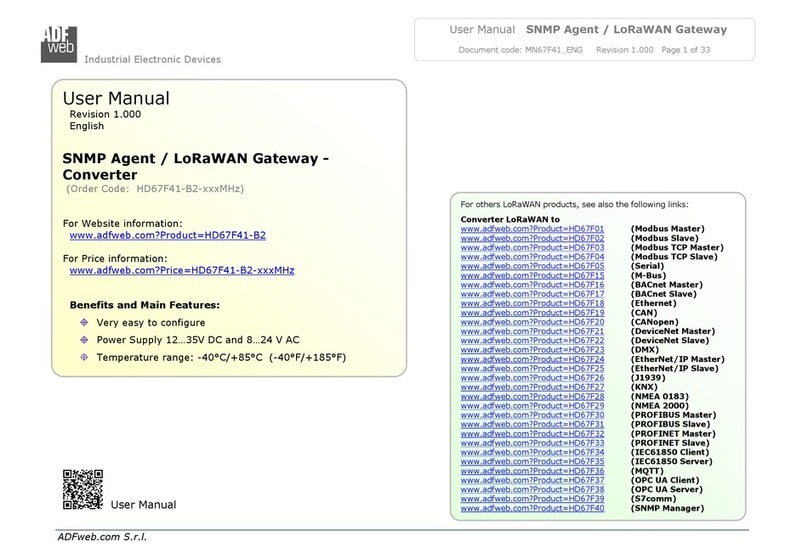Select 'For Price information:' label
This screenshot has height=559, width=808.
tap(115, 259)
